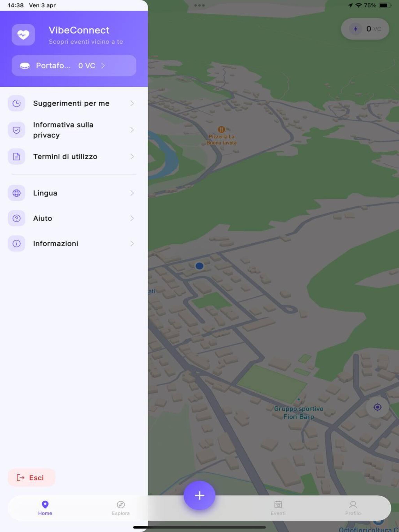Tap the VibeConnect heart logo icon

click(23, 35)
